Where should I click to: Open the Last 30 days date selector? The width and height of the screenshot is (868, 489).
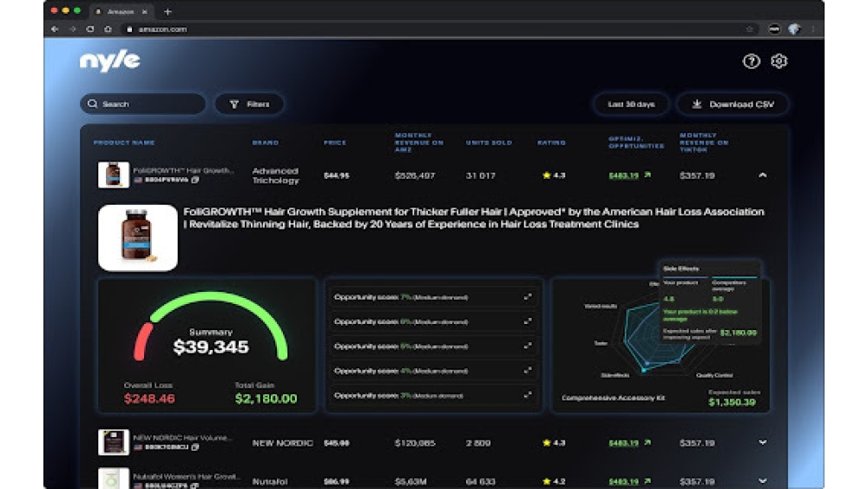tap(631, 103)
